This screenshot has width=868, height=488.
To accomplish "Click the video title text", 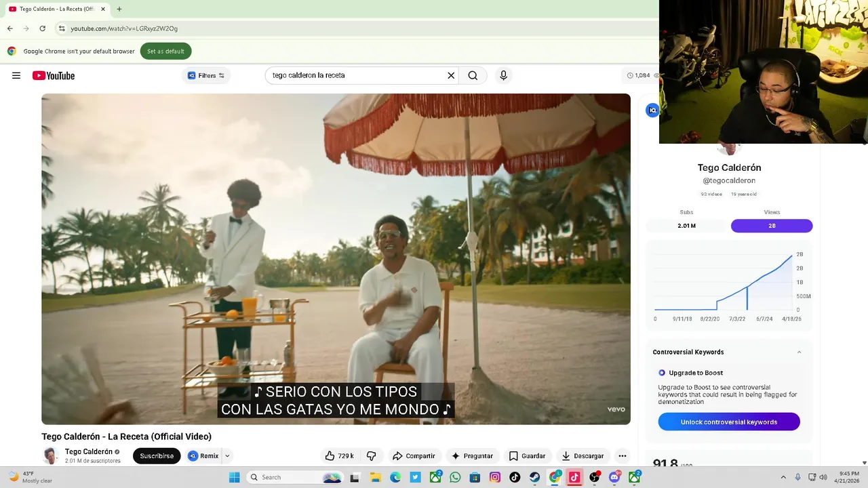I will click(127, 436).
